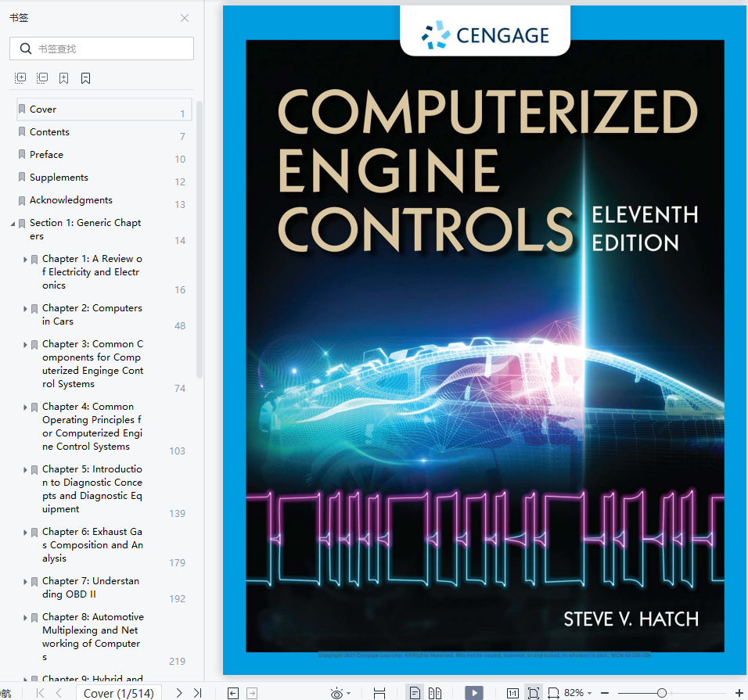Go back to previous view
Image resolution: width=748 pixels, height=700 pixels.
pyautogui.click(x=233, y=693)
